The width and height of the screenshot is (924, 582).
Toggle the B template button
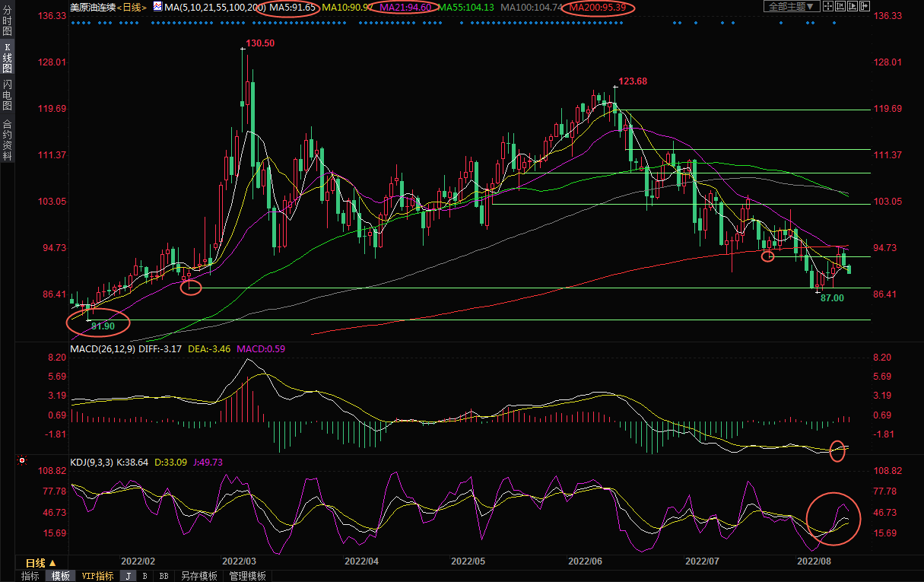(x=145, y=576)
